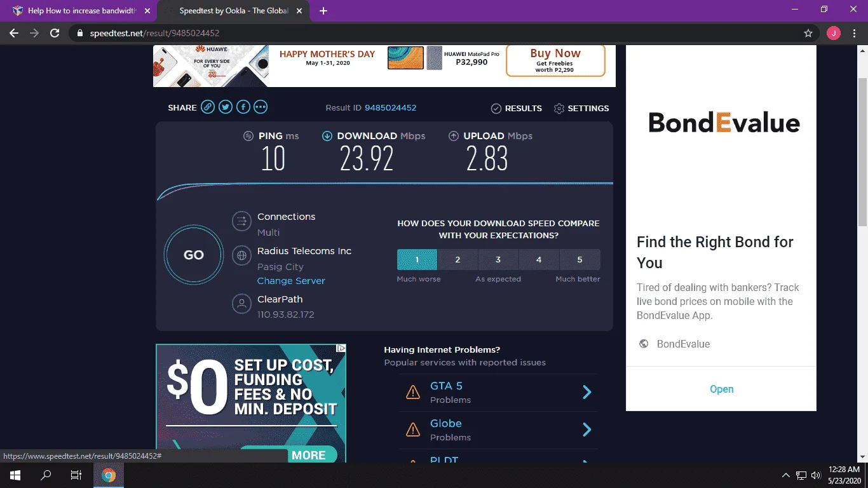This screenshot has width=868, height=488.
Task: Share result on Facebook icon
Action: coord(243,107)
